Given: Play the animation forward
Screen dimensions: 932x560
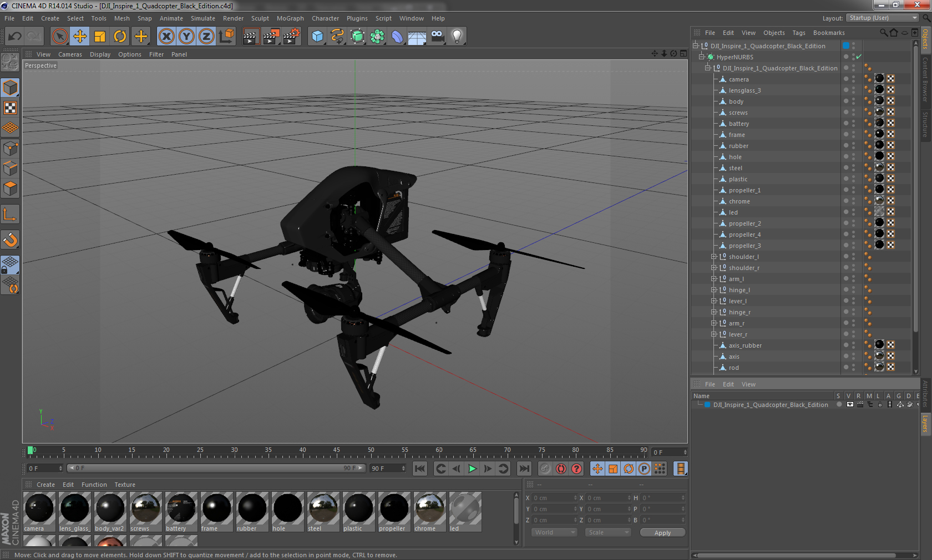Looking at the screenshot, I should [x=472, y=469].
